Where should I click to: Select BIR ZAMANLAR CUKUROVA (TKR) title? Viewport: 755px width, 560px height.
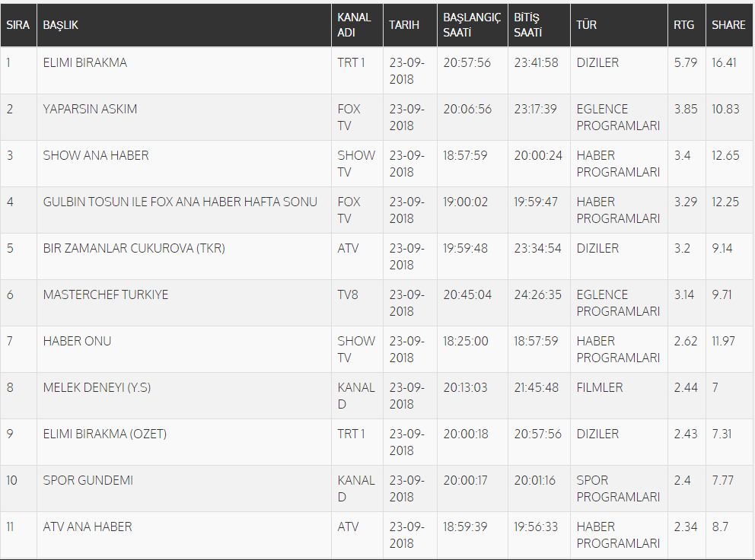tap(134, 249)
